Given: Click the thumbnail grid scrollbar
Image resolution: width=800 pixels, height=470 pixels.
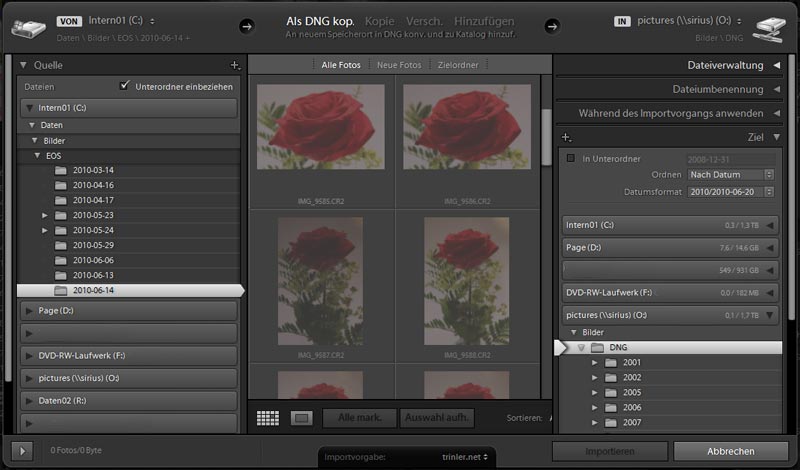Looking at the screenshot, I should [546, 137].
